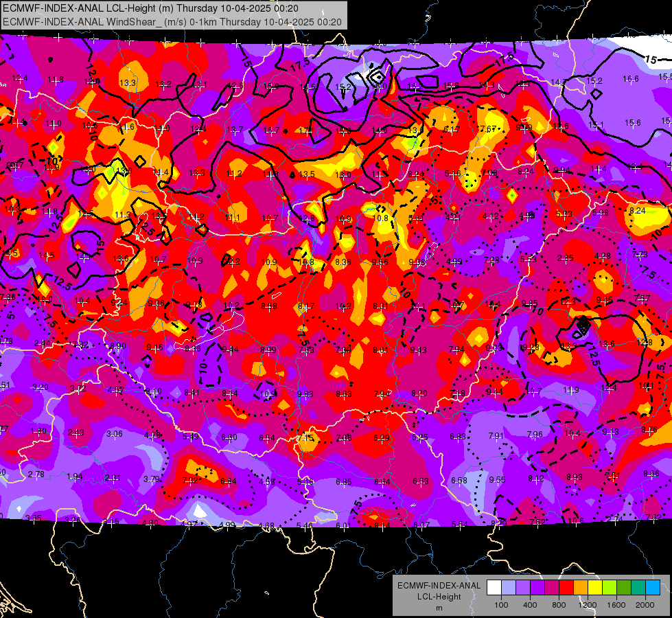Click the grid value 2.31
The image size is (672, 618).
click(113, 478)
